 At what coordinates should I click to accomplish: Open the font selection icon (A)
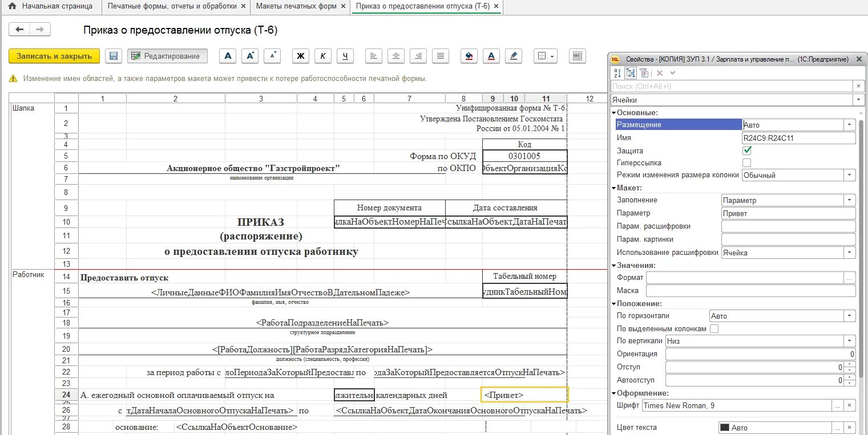(228, 56)
